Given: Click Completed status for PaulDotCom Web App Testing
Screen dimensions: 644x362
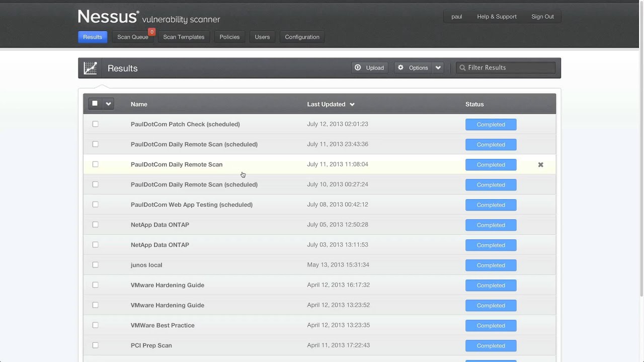Looking at the screenshot, I should 491,205.
